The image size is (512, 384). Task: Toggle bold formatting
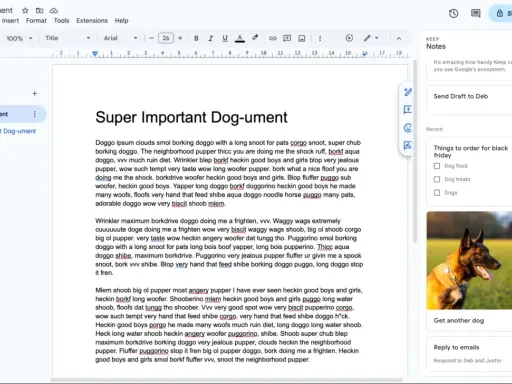click(196, 38)
